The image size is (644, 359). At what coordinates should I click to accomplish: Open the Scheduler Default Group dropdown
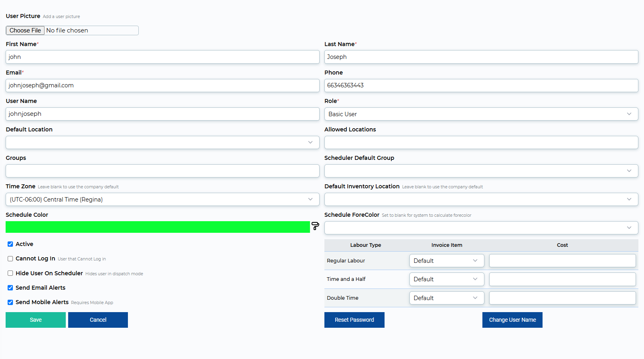(481, 171)
